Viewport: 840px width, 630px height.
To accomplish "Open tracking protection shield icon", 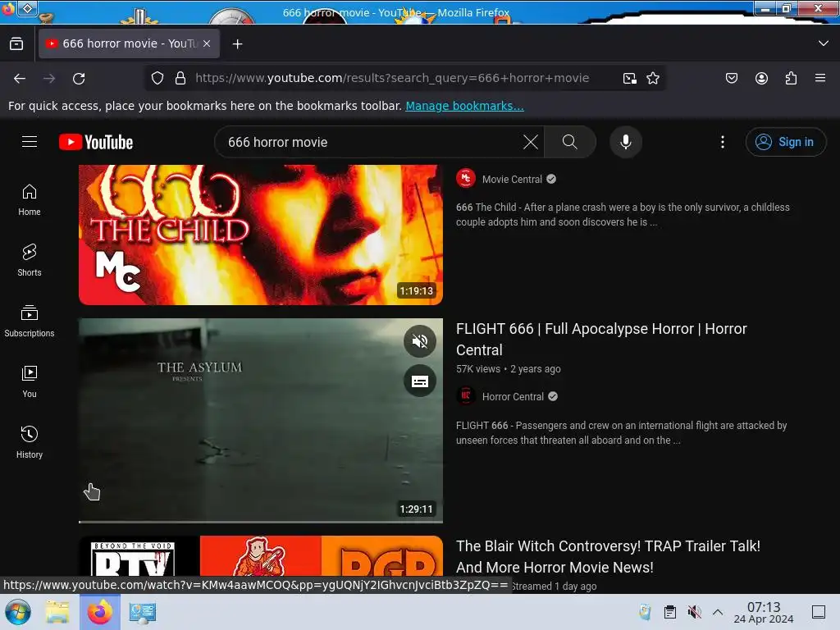I will pyautogui.click(x=157, y=78).
